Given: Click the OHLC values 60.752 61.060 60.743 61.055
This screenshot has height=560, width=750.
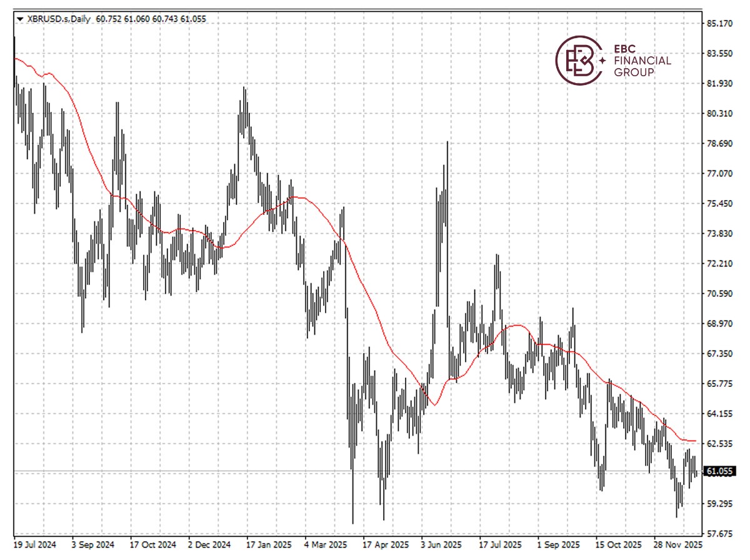Looking at the screenshot, I should click(x=151, y=19).
